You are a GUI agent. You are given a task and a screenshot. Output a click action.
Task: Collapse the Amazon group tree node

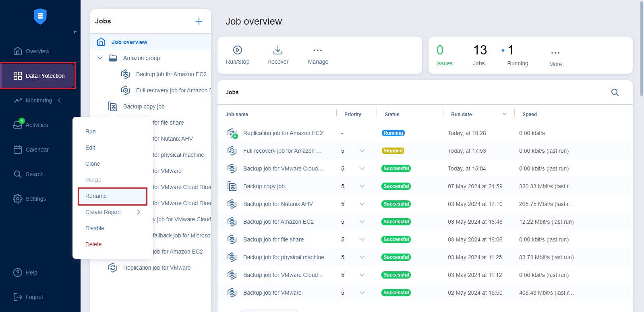pyautogui.click(x=100, y=58)
